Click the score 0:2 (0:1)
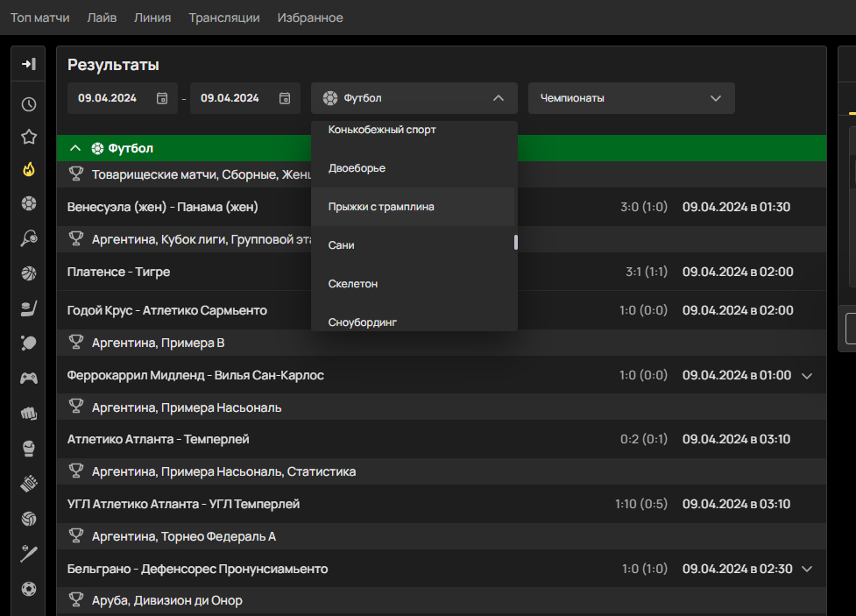856x616 pixels. (x=644, y=439)
